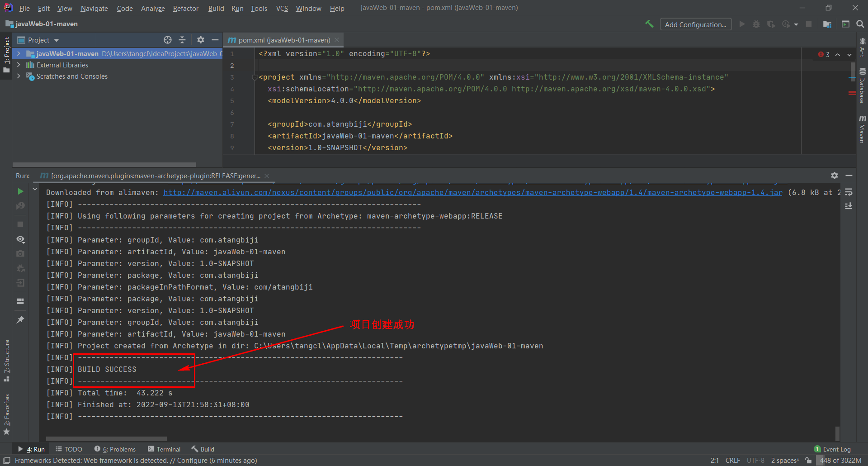Toggle the Favorites side tab
This screenshot has width=868, height=466.
pos(6,414)
